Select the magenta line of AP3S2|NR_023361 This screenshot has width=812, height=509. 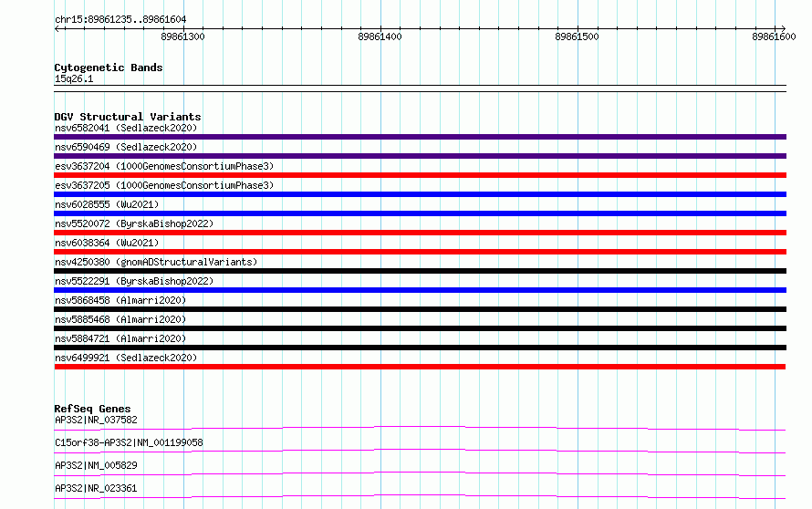(x=420, y=496)
